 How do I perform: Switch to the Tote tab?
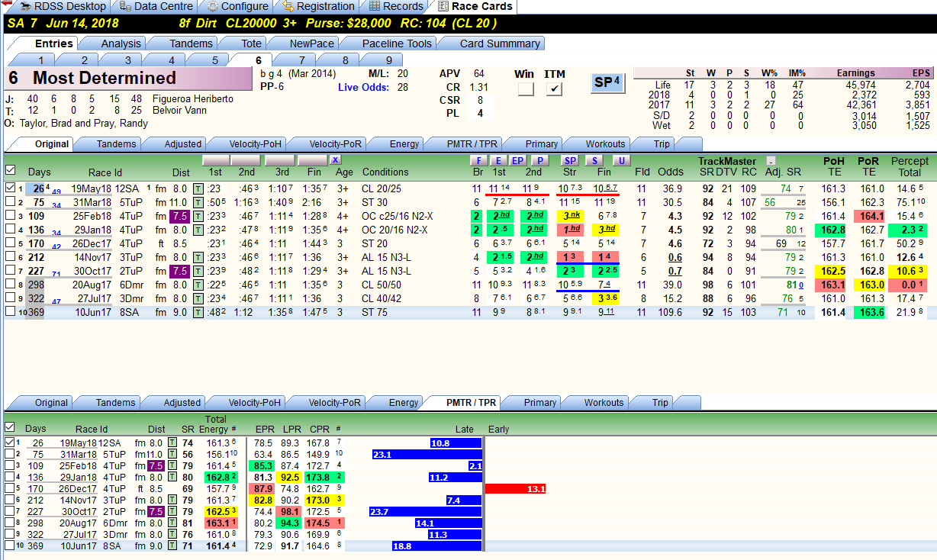(x=251, y=43)
